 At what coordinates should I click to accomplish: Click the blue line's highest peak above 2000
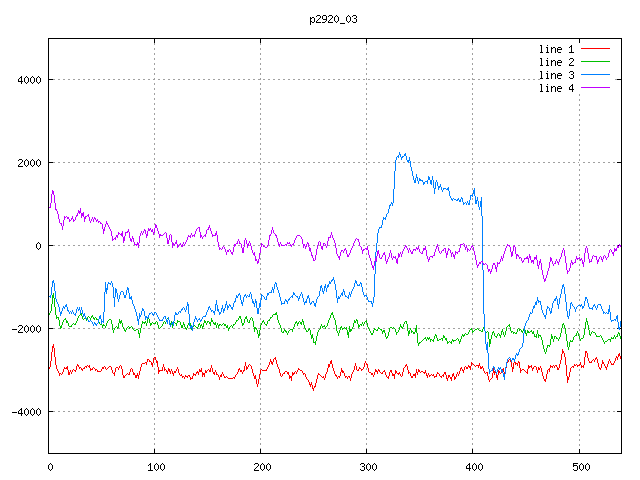coord(399,154)
